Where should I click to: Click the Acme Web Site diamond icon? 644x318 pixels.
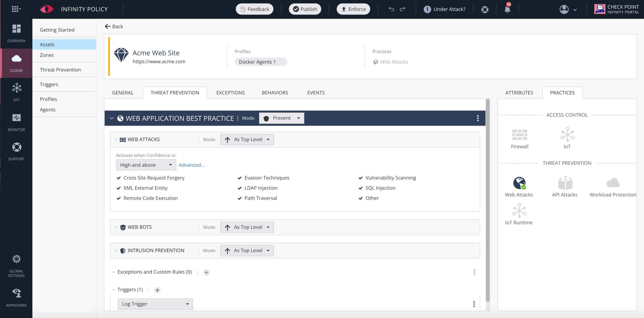(121, 55)
